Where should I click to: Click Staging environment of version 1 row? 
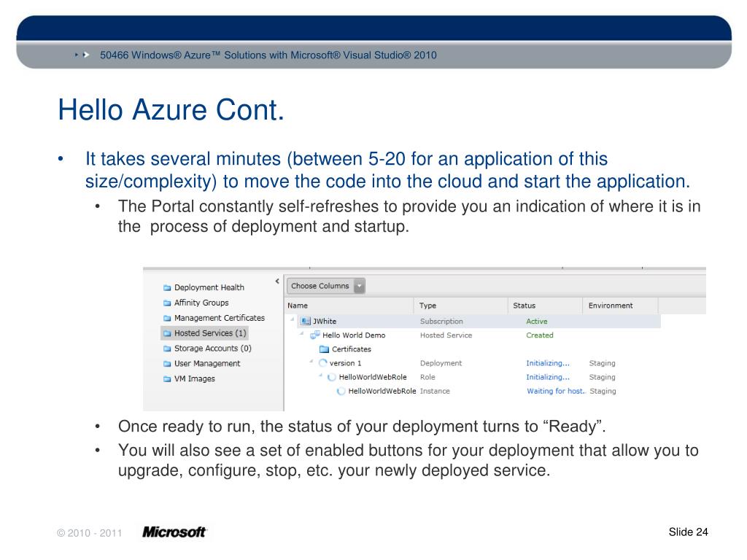[x=602, y=363]
